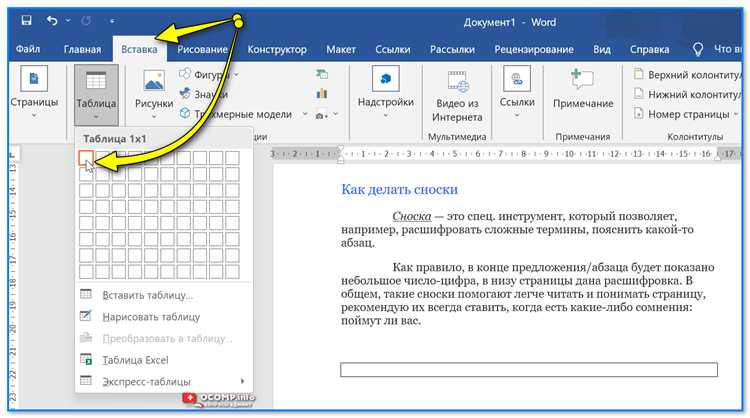Switch to the Главная tab

pos(82,49)
